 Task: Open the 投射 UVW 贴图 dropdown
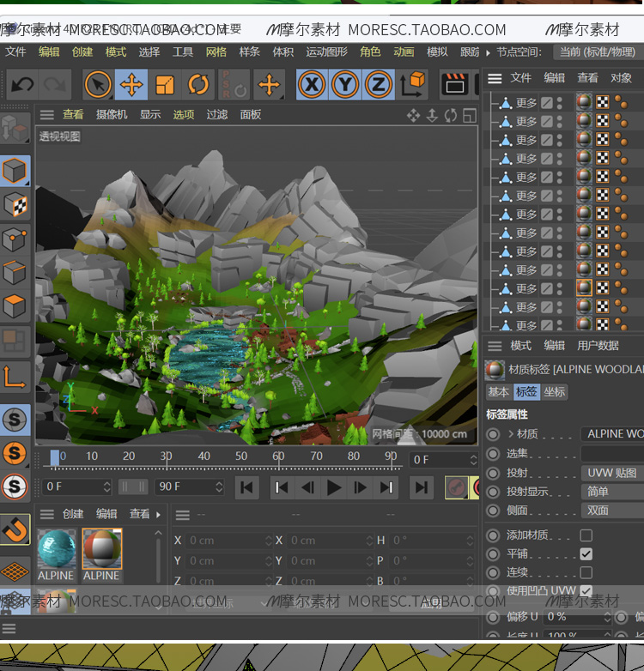[611, 473]
